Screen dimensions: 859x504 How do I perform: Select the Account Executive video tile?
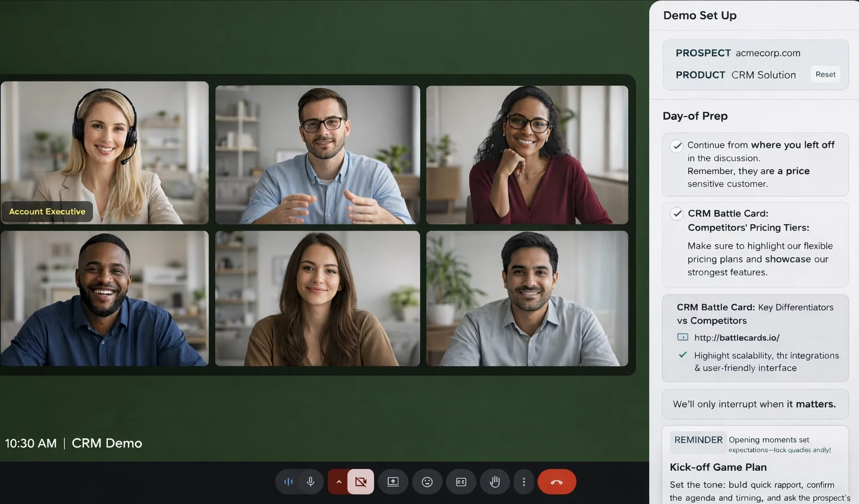point(105,153)
